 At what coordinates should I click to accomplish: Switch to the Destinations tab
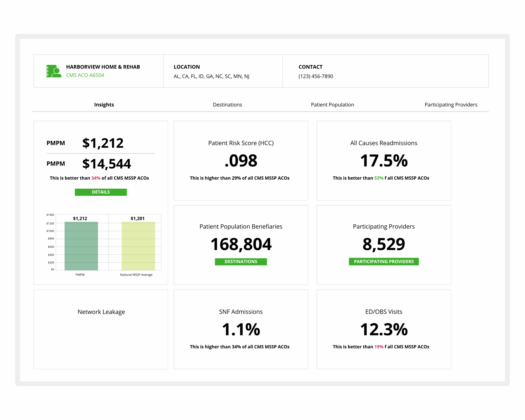227,105
